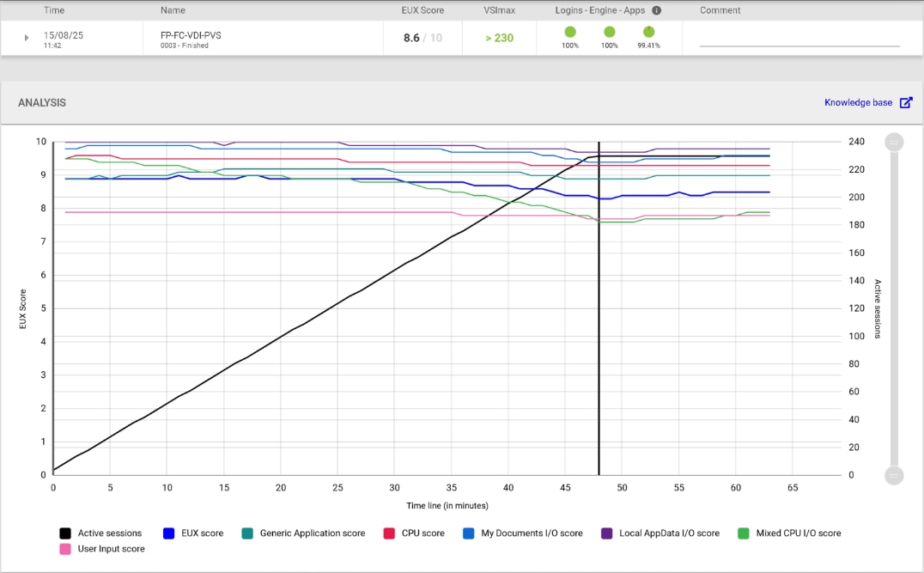Click the ANALYSIS section heading
The height and width of the screenshot is (573, 924).
point(42,102)
